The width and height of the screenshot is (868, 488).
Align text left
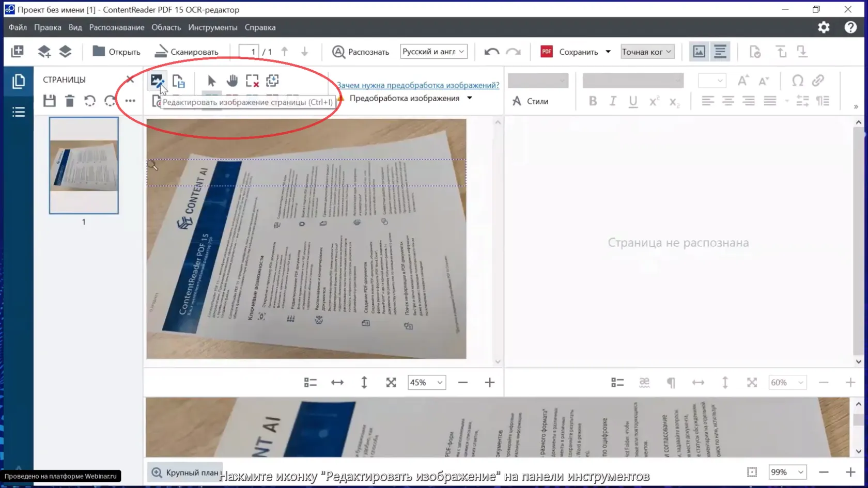click(x=708, y=101)
